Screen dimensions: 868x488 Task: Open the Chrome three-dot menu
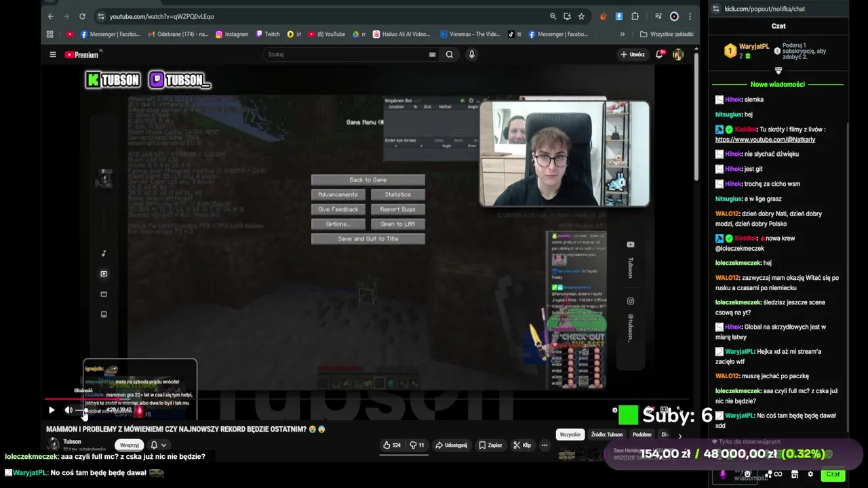coord(690,16)
